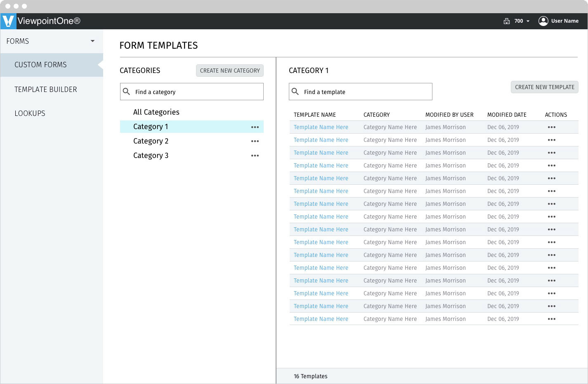Click the FORM TEMPLATES page heading
The height and width of the screenshot is (384, 588).
click(x=159, y=45)
